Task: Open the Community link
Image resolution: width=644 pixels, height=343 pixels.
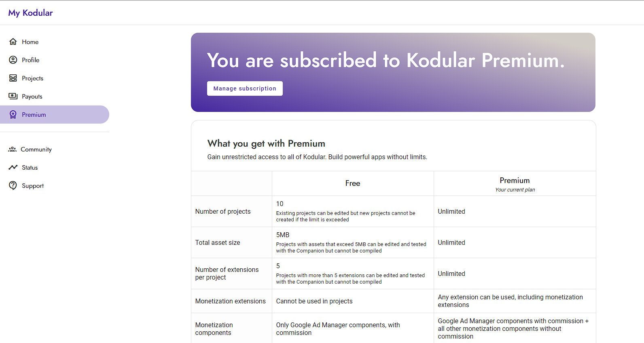Action: coord(36,149)
